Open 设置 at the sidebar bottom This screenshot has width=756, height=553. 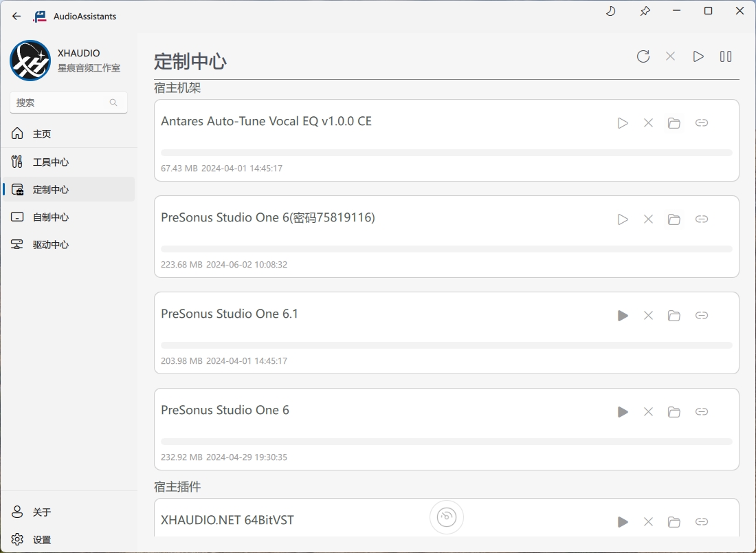pyautogui.click(x=42, y=540)
